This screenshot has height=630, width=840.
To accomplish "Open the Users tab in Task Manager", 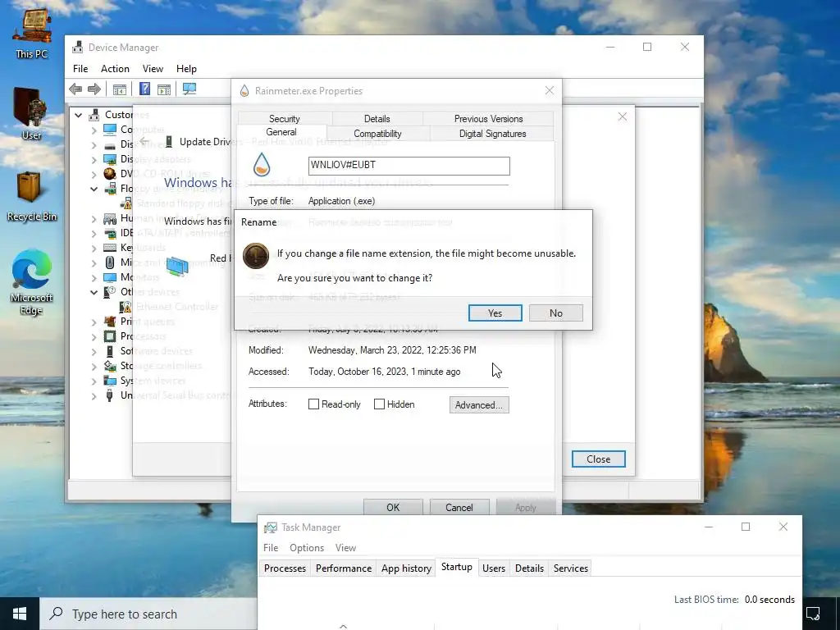I will (493, 568).
